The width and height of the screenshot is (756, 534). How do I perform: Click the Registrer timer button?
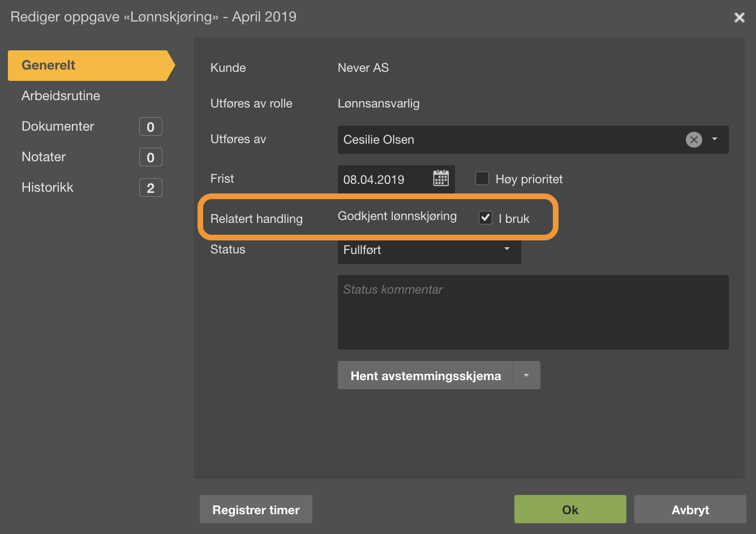(256, 510)
